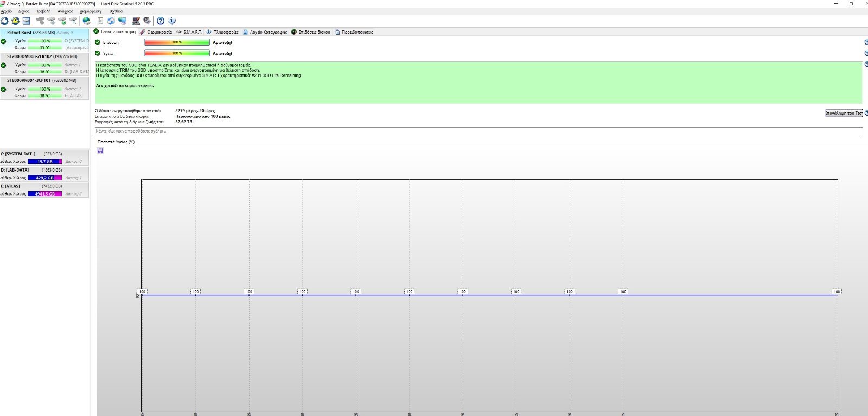Click the save icon above the health chart
The width and height of the screenshot is (868, 416).
(100, 150)
